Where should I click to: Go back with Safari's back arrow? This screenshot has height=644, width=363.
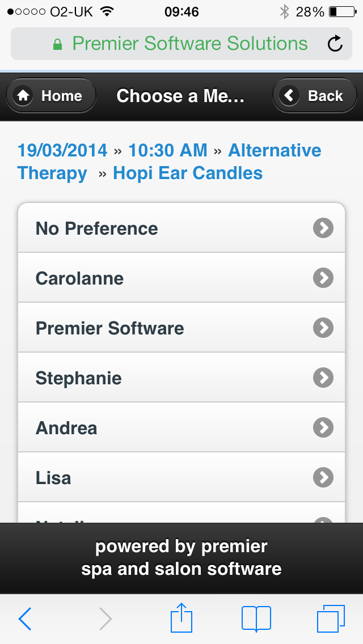tap(26, 618)
